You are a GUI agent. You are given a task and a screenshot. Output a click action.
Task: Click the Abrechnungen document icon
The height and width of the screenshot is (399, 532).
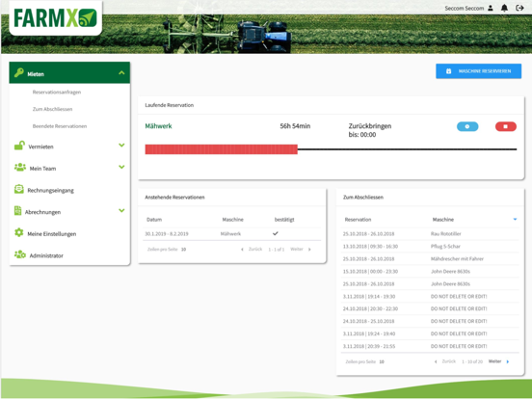coord(17,211)
